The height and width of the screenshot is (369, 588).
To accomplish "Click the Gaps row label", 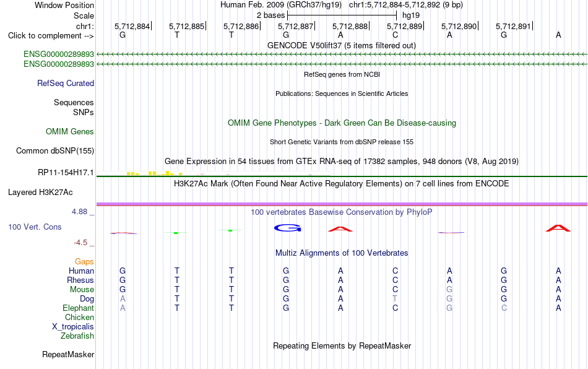I will point(84,261).
